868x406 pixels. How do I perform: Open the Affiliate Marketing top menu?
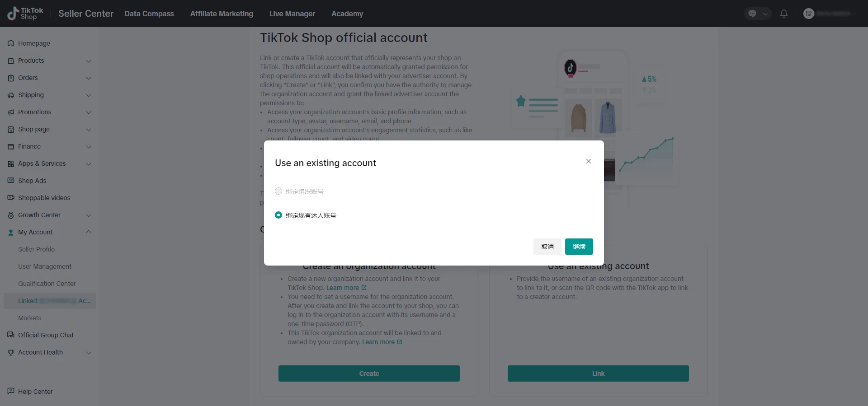[x=222, y=14]
